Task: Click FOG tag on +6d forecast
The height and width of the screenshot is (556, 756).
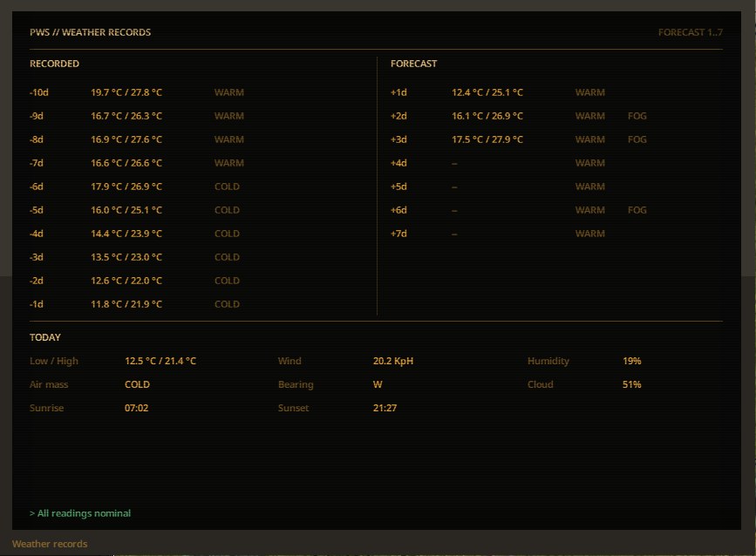Action: [637, 210]
